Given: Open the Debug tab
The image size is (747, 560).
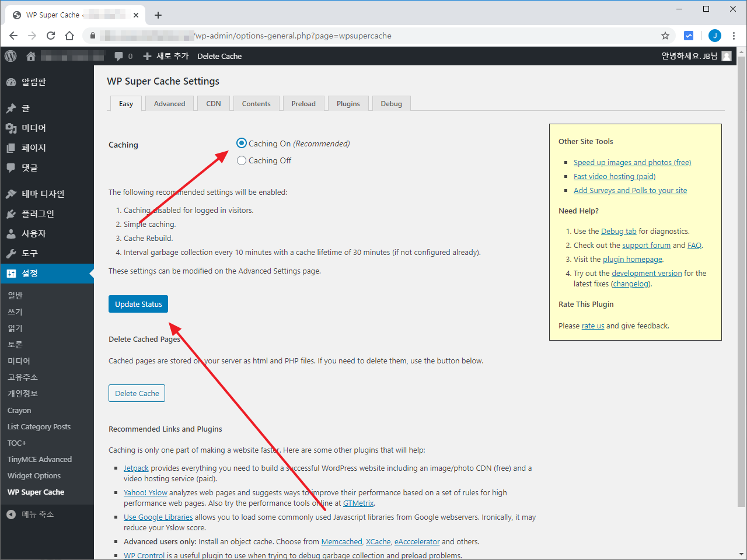Looking at the screenshot, I should [x=392, y=103].
